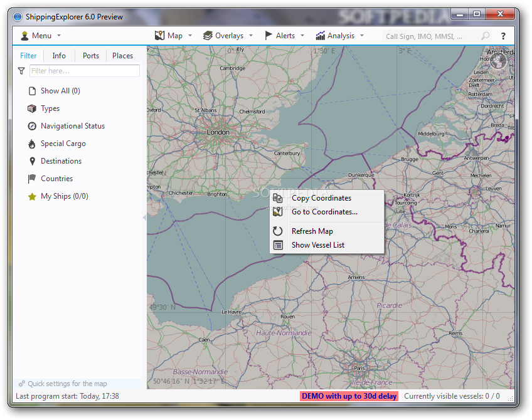The height and width of the screenshot is (420, 532).
Task: Expand the Menu dropdown arrow
Action: click(x=59, y=36)
